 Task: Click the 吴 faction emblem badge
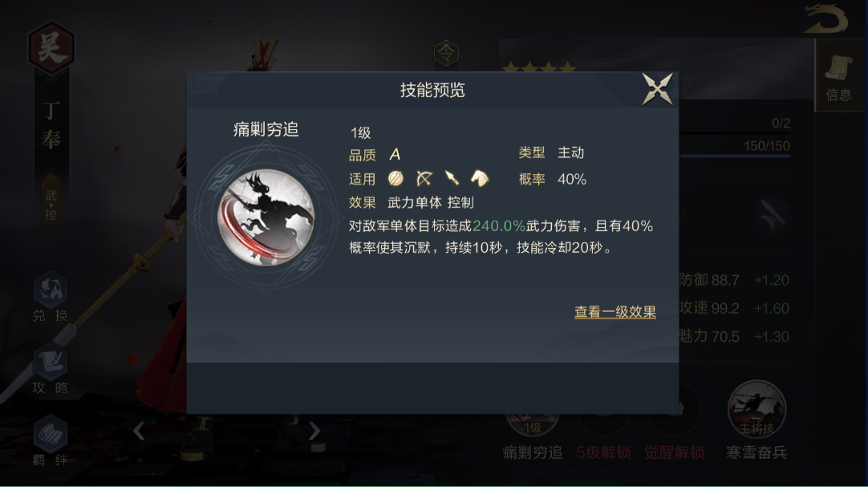pyautogui.click(x=51, y=48)
